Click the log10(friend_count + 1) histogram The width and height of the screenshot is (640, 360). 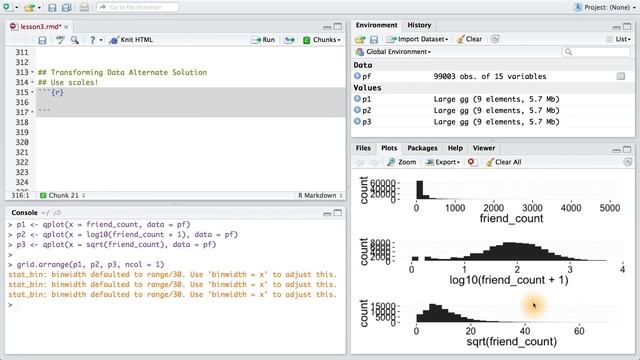pos(492,261)
